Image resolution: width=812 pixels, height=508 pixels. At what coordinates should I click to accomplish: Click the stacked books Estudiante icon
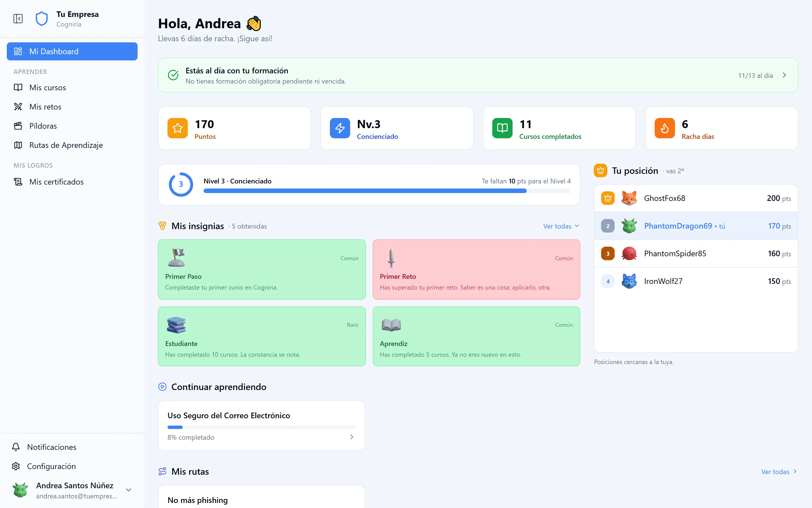[x=176, y=325]
